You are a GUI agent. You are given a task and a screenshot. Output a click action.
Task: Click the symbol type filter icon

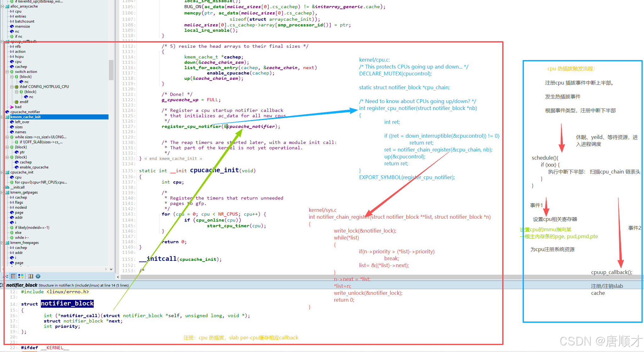click(x=21, y=276)
